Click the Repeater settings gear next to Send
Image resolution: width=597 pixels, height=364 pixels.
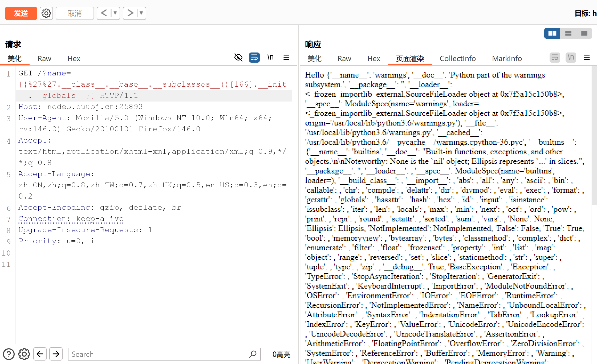[46, 13]
